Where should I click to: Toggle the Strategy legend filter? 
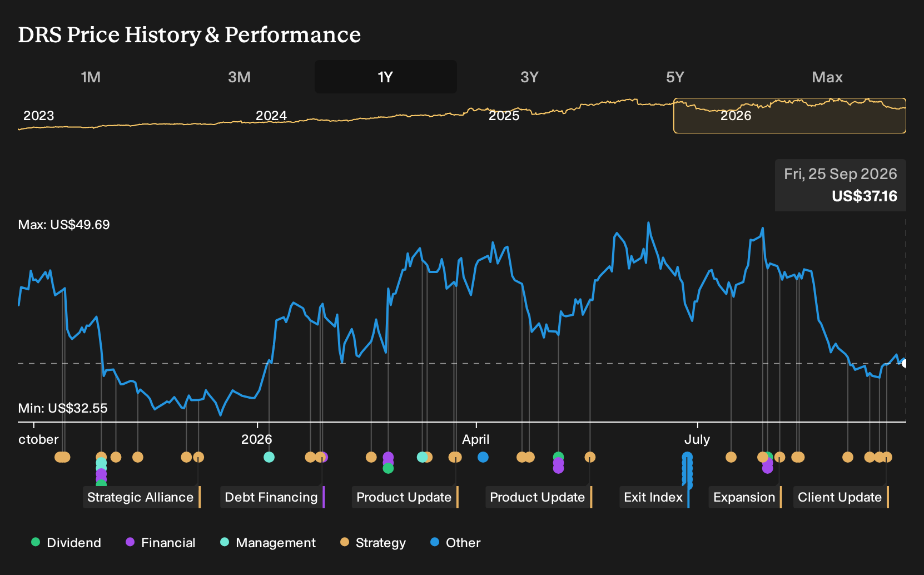(x=373, y=543)
